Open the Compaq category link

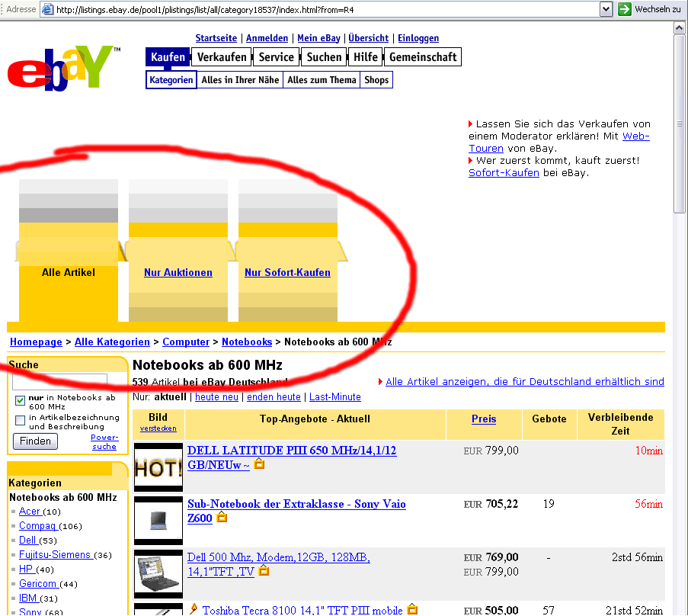coord(37,525)
